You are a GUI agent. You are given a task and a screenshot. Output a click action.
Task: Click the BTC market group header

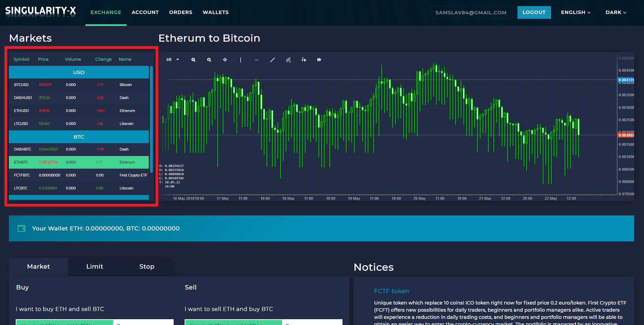click(x=79, y=137)
